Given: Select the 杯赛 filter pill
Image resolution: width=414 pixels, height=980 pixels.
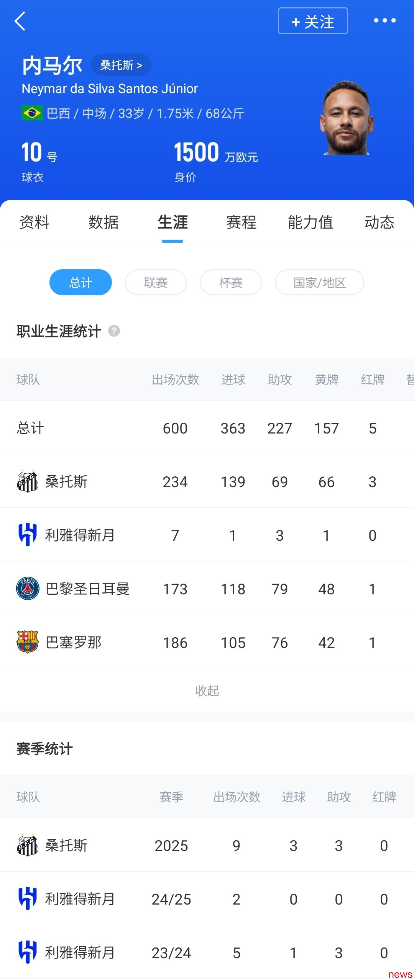Looking at the screenshot, I should click(231, 282).
